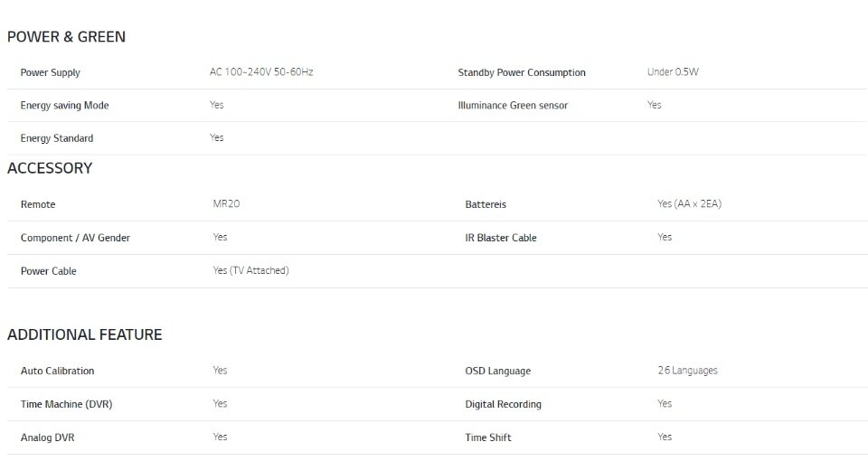Select the Auto Calibration label
The image size is (868, 461).
tap(58, 371)
